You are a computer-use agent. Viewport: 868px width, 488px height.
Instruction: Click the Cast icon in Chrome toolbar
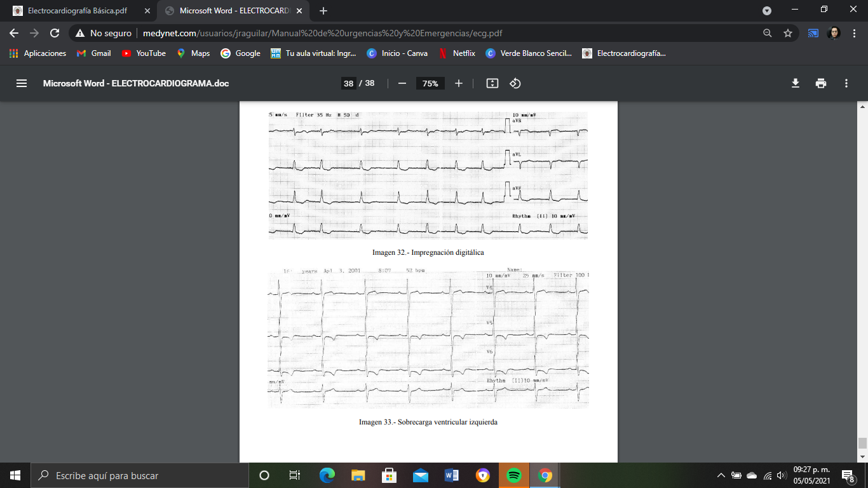(x=813, y=32)
